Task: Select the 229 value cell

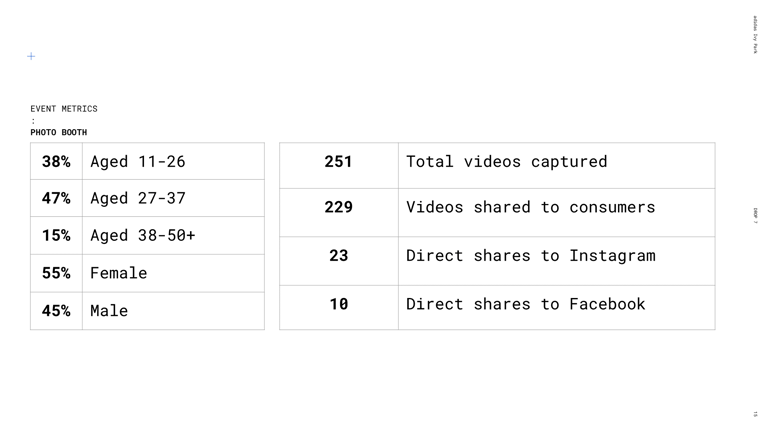Action: pos(339,213)
